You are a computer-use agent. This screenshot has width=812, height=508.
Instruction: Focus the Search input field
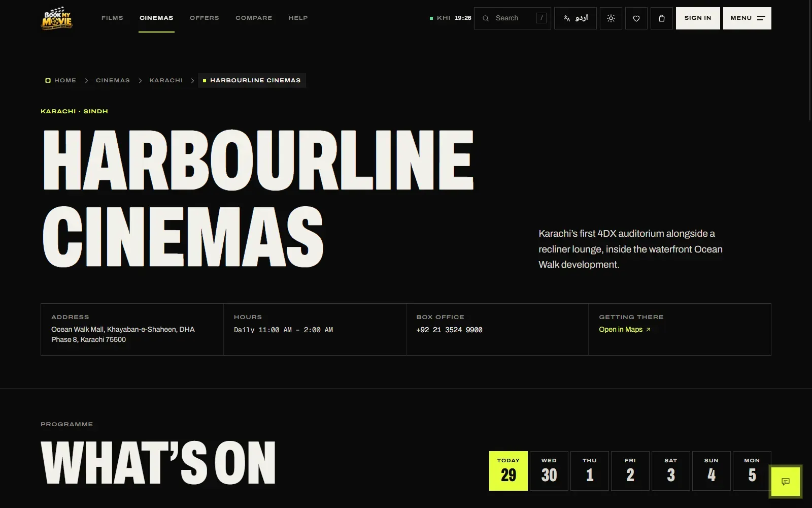tap(513, 18)
